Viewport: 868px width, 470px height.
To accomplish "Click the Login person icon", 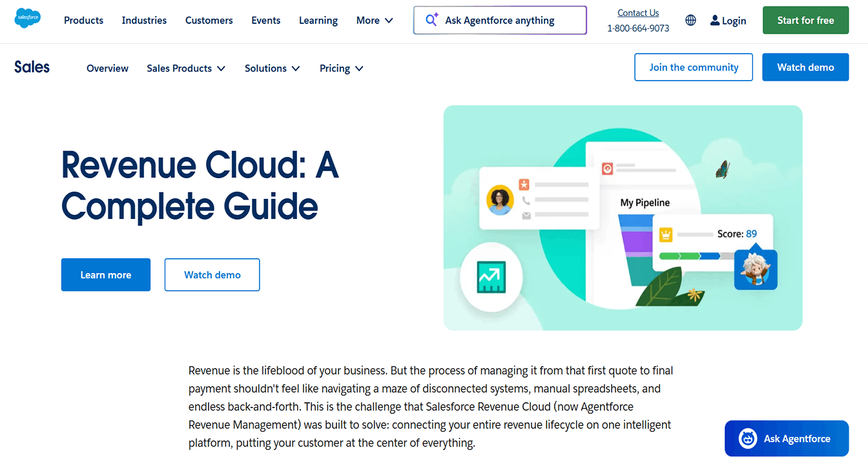I will (x=714, y=20).
